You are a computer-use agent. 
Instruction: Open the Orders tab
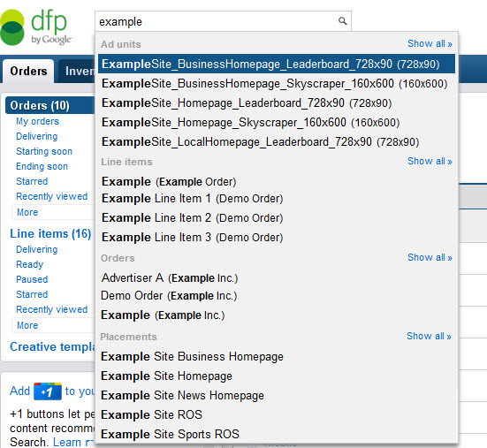(28, 71)
